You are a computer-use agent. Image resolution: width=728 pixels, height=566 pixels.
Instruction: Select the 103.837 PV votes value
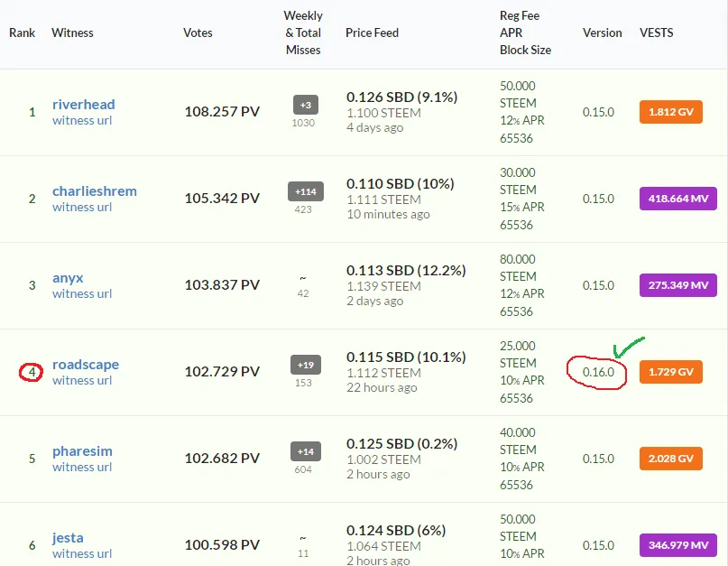point(222,285)
